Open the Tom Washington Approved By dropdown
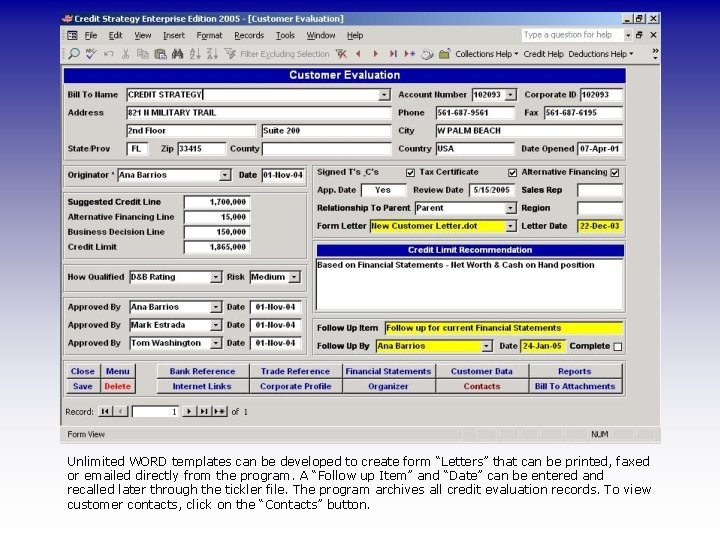Screen dimensions: 720x540 [x=216, y=343]
